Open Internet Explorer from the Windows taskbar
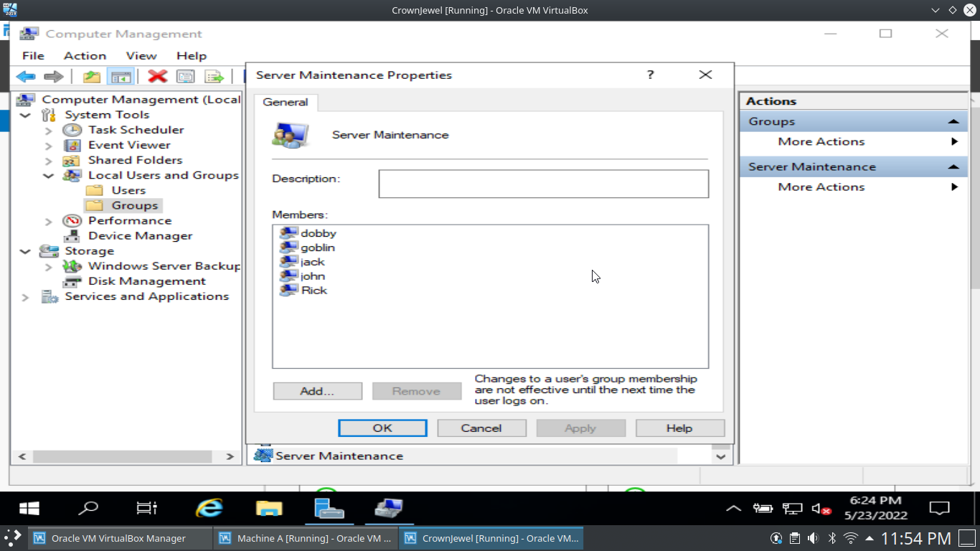This screenshot has width=980, height=551. click(209, 509)
